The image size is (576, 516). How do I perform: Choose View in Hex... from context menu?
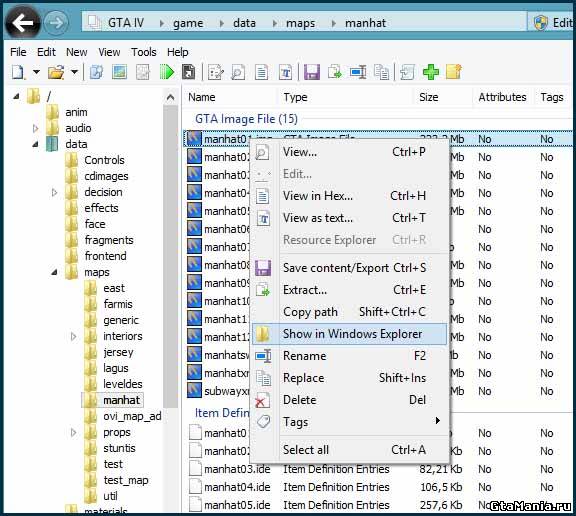pos(349,196)
